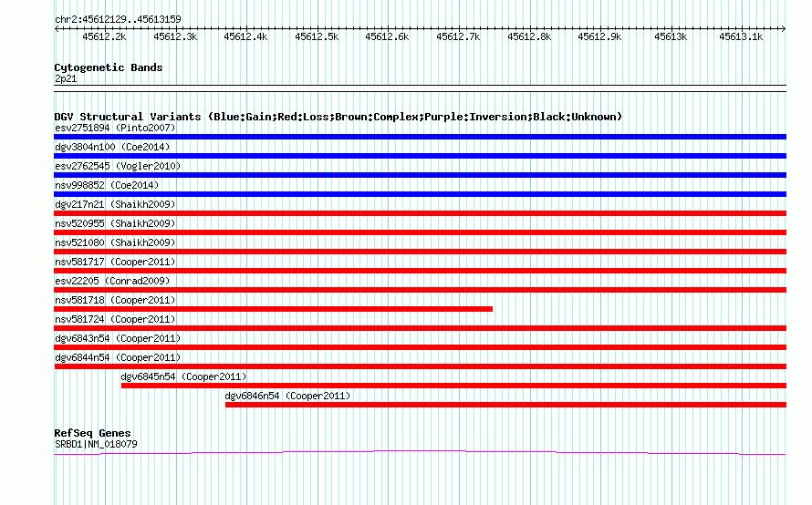Click the SRBD1|NM_018079 gene label

tap(96, 444)
